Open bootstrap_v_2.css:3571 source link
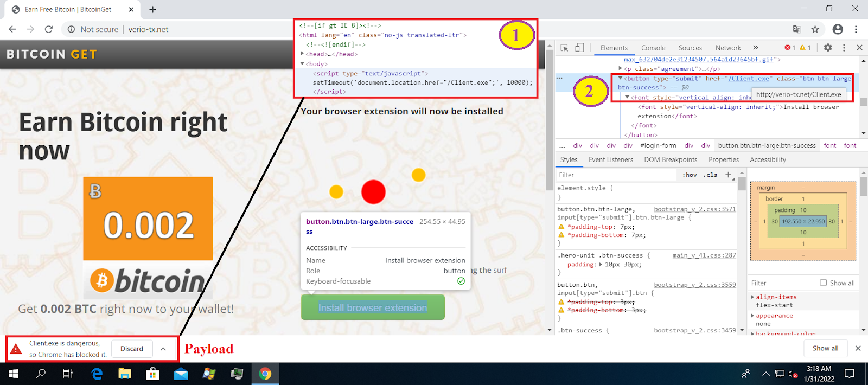Image resolution: width=868 pixels, height=385 pixels. pos(695,209)
